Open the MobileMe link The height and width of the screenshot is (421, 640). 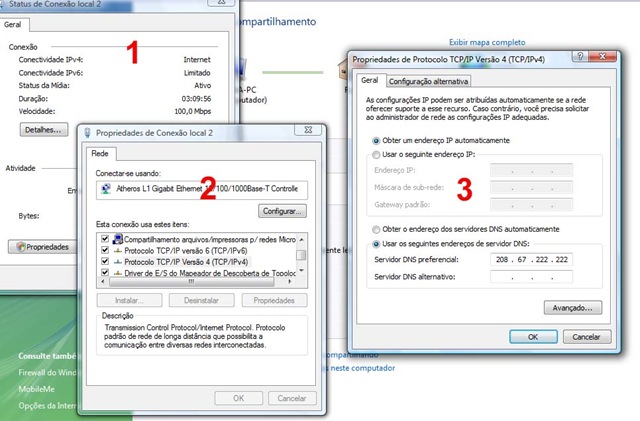[36, 389]
